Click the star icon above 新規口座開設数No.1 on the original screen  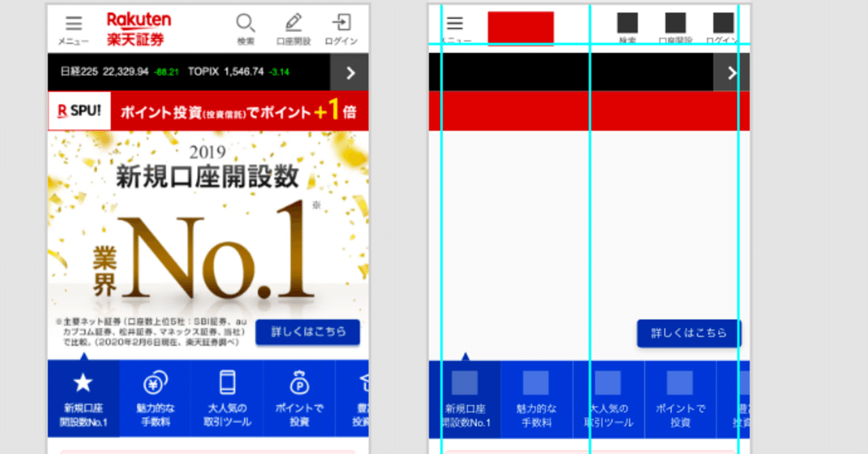[x=83, y=384]
